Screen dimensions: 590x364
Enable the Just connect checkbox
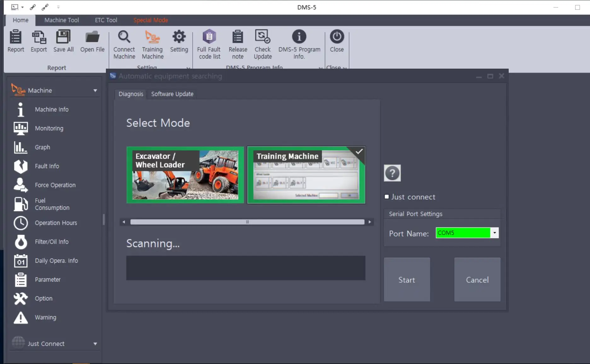(387, 197)
